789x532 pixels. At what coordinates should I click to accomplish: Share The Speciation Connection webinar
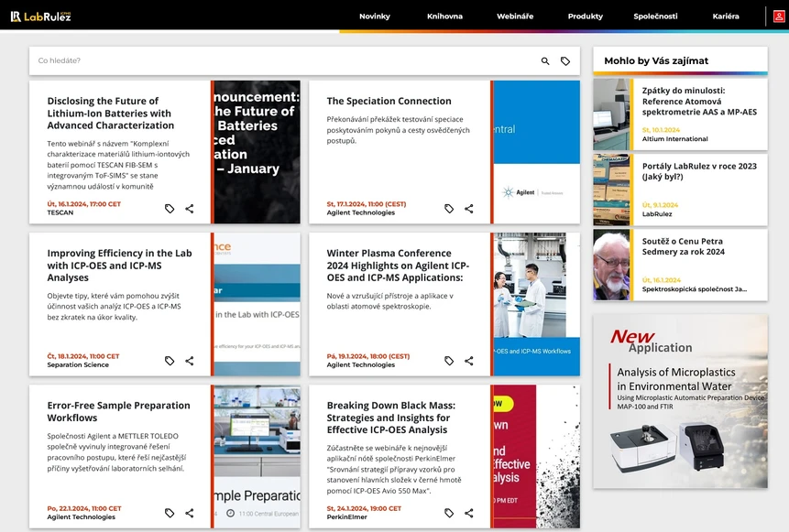[x=469, y=209]
